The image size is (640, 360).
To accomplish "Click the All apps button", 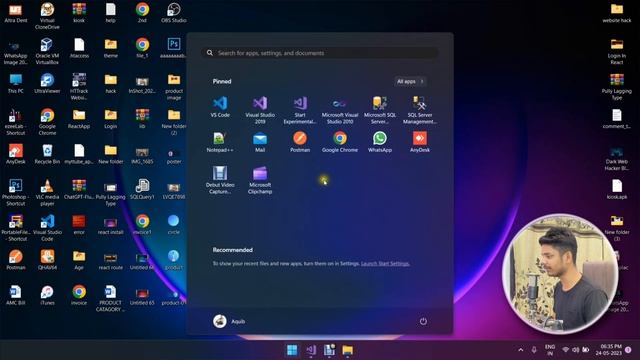I will 410,82.
